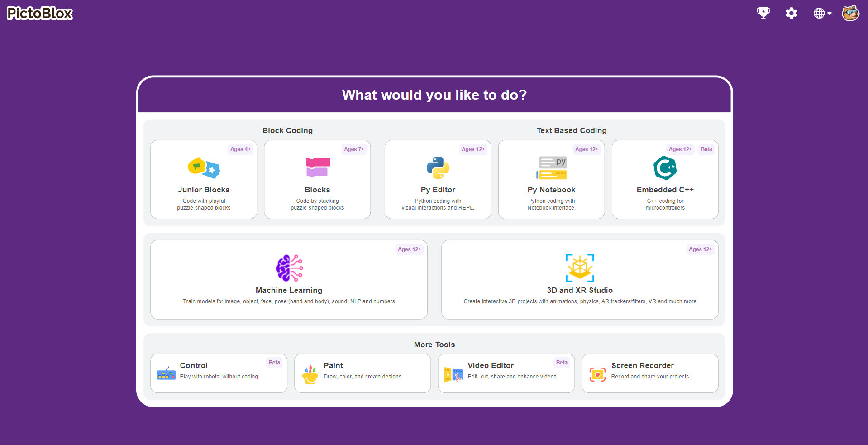This screenshot has width=868, height=445.
Task: Open the trophy achievements icon
Action: point(763,13)
